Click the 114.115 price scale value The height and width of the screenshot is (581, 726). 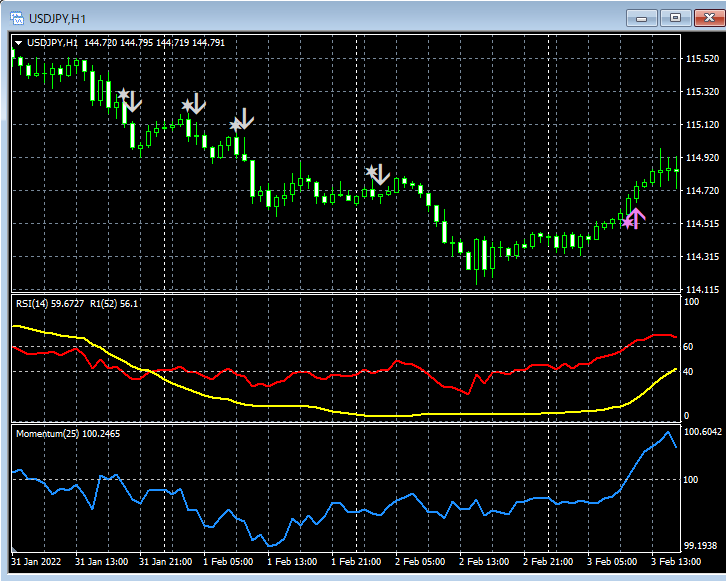(x=702, y=289)
